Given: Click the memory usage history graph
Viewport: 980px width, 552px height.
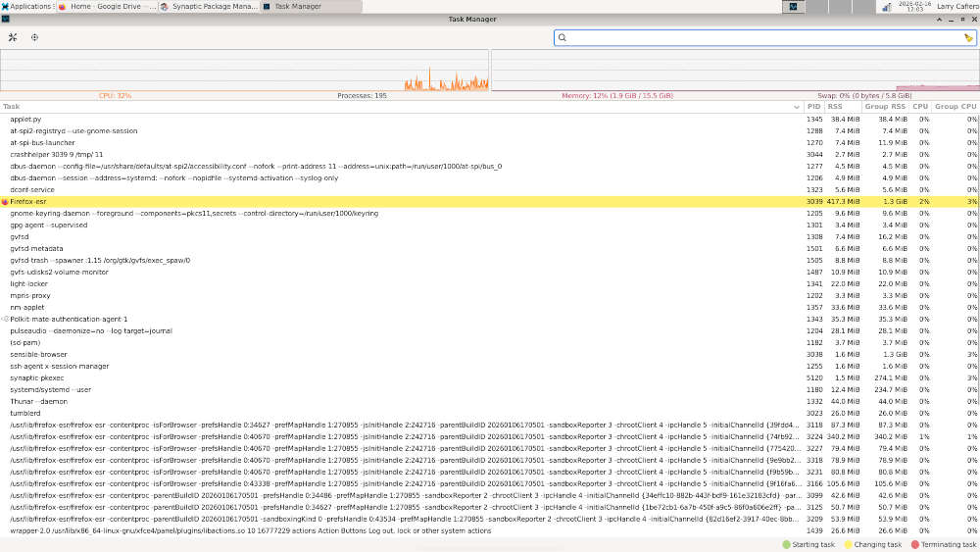Looking at the screenshot, I should click(x=734, y=71).
